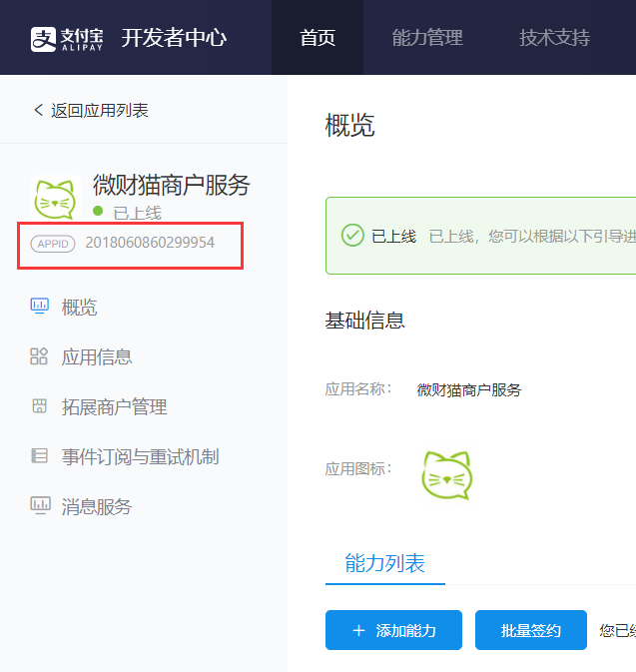Click the 应用名称 field label
Screen dimensions: 636x672
(358, 389)
